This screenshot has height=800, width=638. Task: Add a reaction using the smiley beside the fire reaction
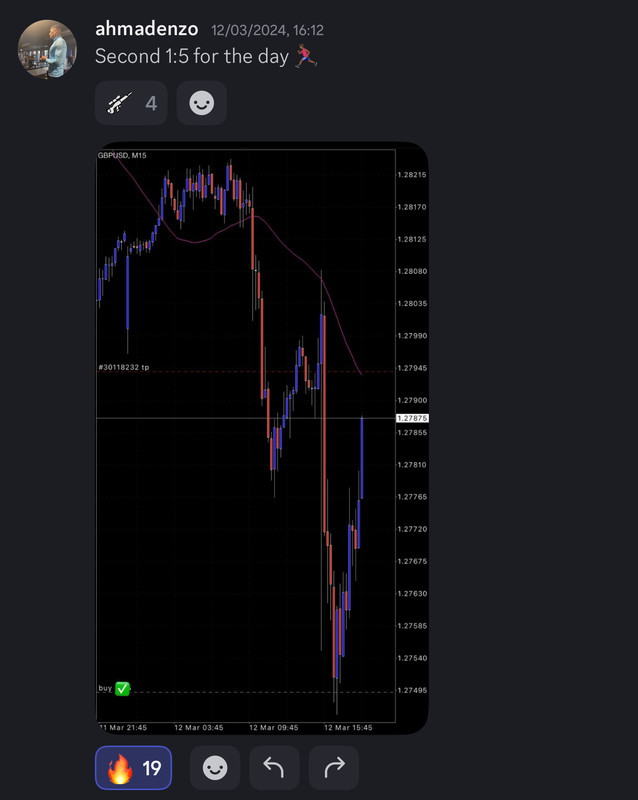[x=215, y=767]
